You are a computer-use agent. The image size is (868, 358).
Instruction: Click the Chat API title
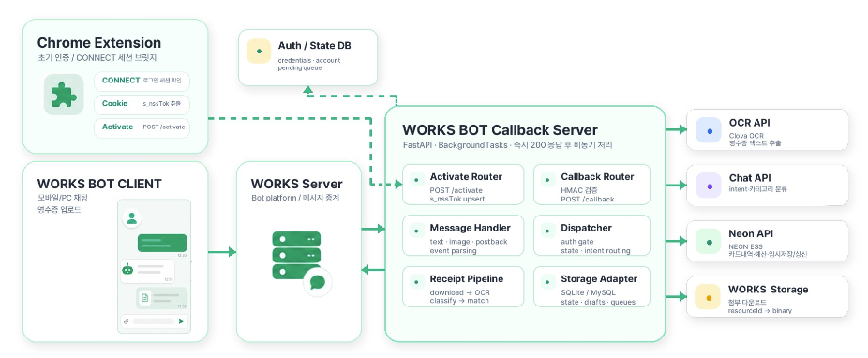pyautogui.click(x=750, y=178)
